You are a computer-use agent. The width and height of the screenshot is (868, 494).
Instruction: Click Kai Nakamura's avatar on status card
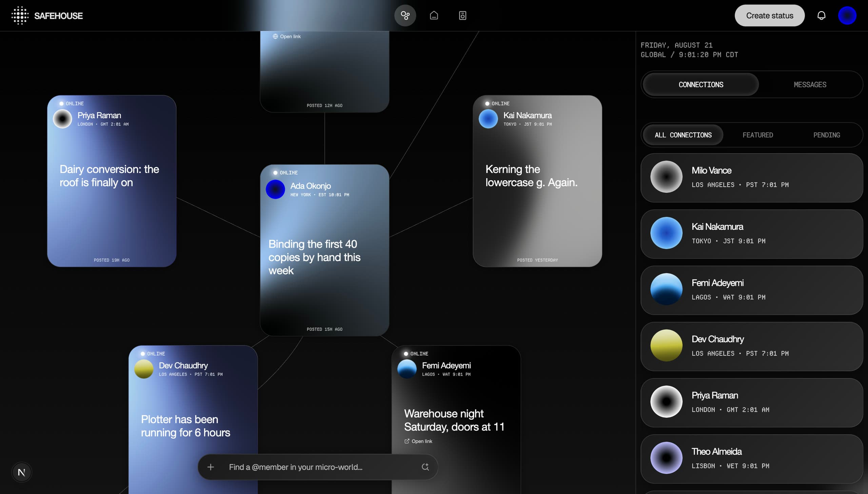click(488, 119)
